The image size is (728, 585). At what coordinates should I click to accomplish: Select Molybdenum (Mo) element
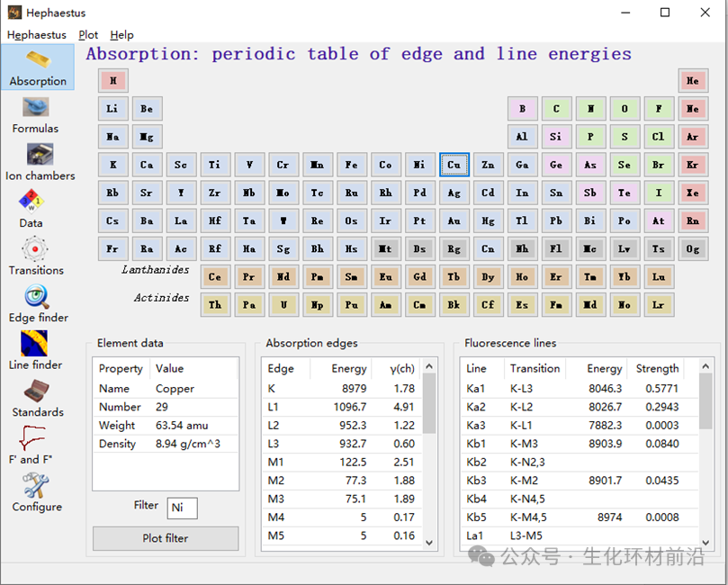283,193
